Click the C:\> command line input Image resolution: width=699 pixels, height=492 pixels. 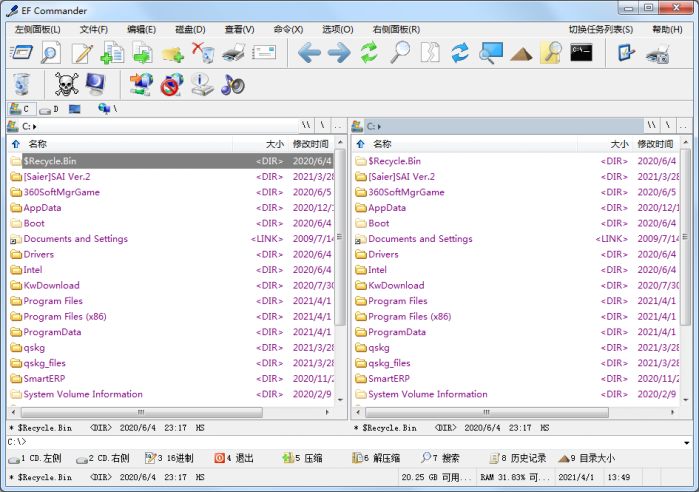pyautogui.click(x=343, y=443)
